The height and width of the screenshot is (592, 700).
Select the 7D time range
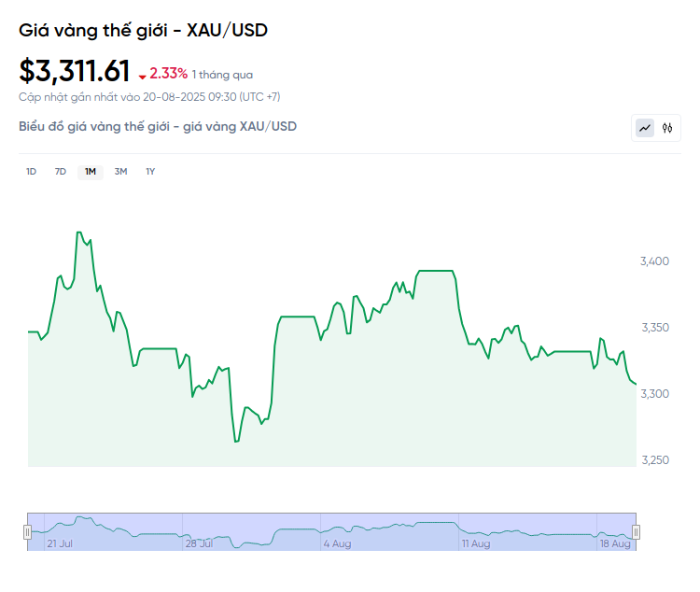click(61, 171)
